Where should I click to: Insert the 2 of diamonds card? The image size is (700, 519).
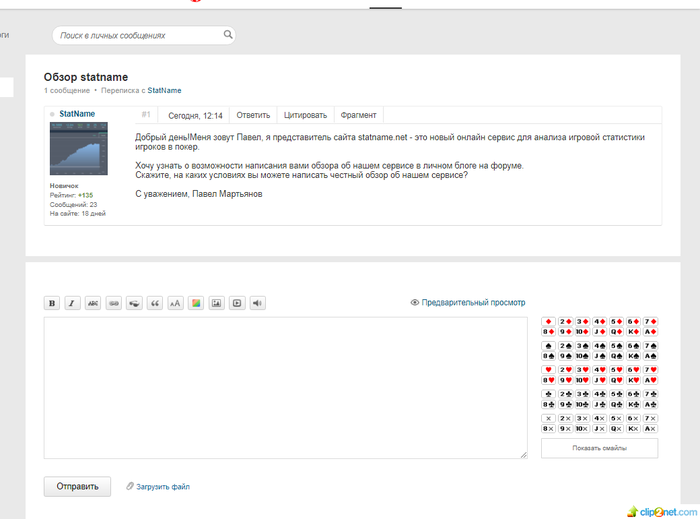point(566,321)
